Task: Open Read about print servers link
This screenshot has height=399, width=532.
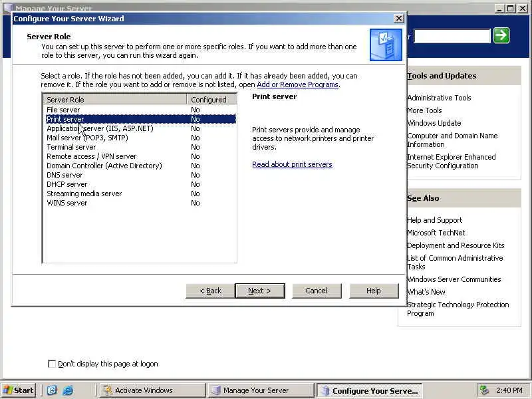Action: pos(292,164)
